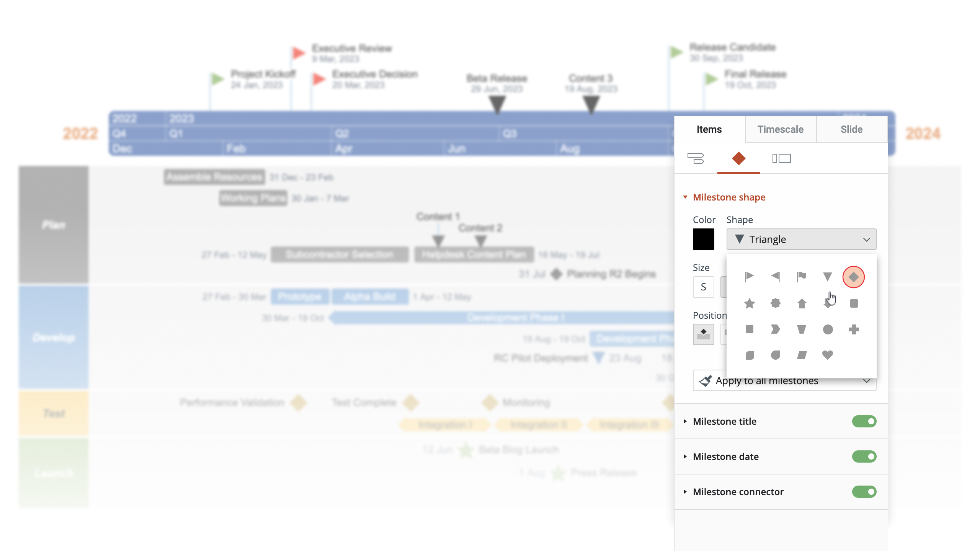Select the cross/plus milestone shape icon
The image size is (980, 551).
pyautogui.click(x=854, y=329)
